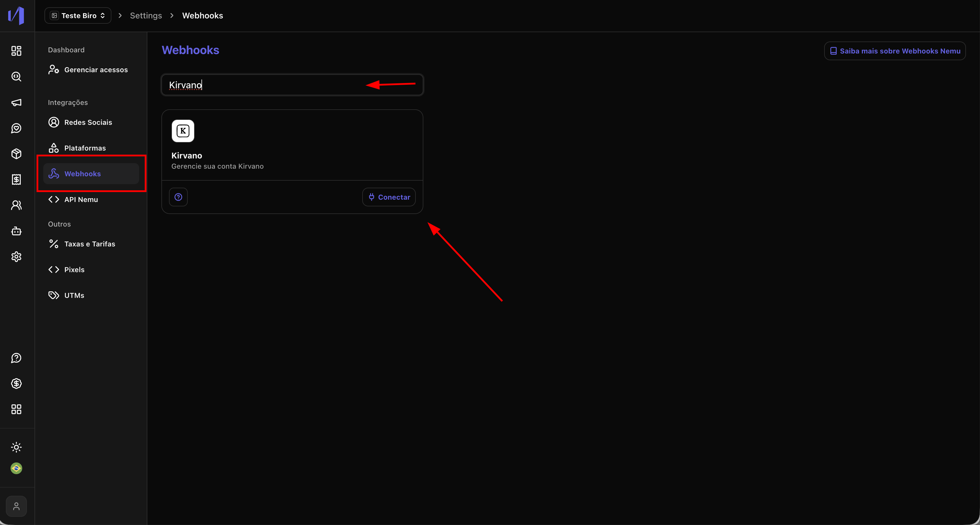Open the robot bot icon in sidebar
This screenshot has height=525, width=980.
tap(16, 231)
